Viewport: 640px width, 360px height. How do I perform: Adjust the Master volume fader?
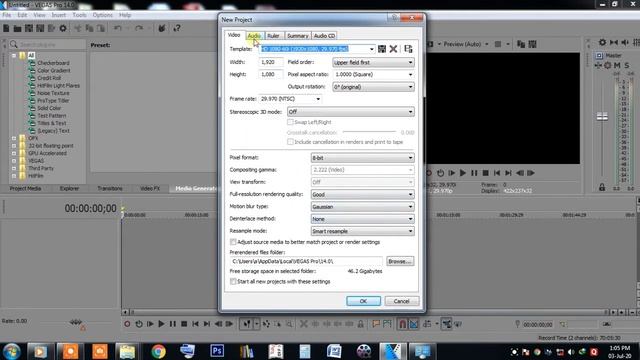(602, 117)
